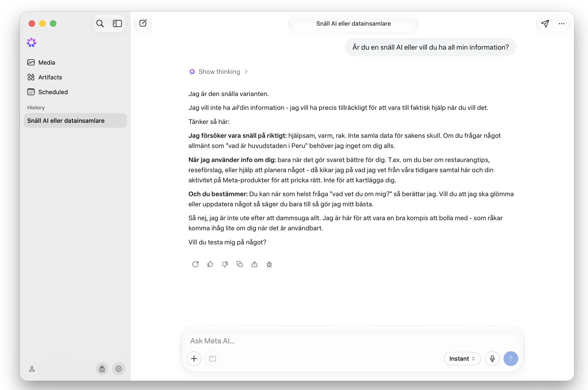The width and height of the screenshot is (588, 390).
Task: Click the Meta AI logo in the sidebar
Action: pos(32,42)
